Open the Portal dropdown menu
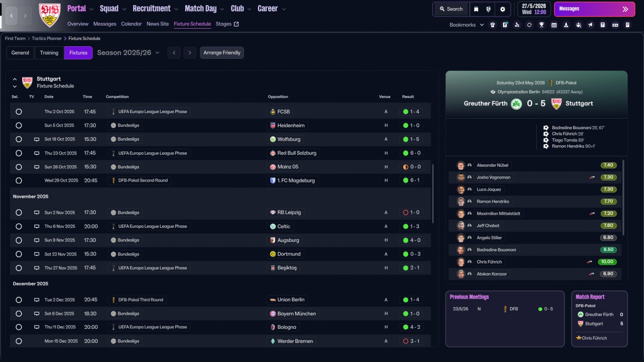The height and width of the screenshot is (362, 644). tap(80, 9)
